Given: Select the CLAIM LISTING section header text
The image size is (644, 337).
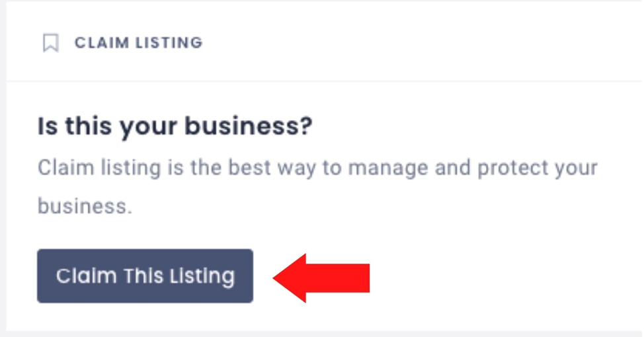Looking at the screenshot, I should tap(138, 43).
